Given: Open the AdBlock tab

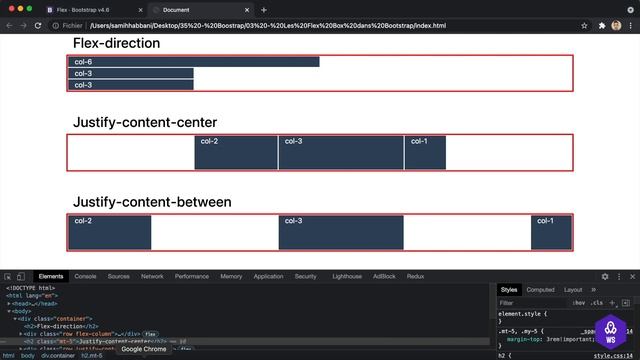Looking at the screenshot, I should point(384,276).
